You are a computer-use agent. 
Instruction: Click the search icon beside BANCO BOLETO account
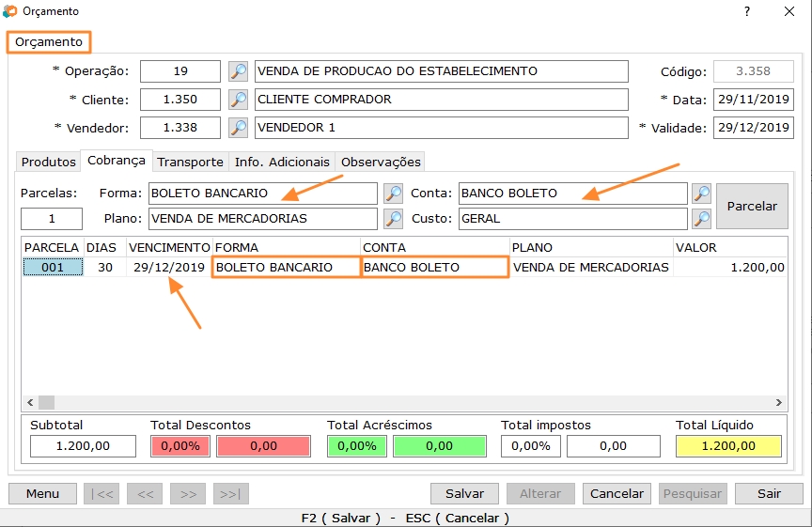click(x=701, y=194)
